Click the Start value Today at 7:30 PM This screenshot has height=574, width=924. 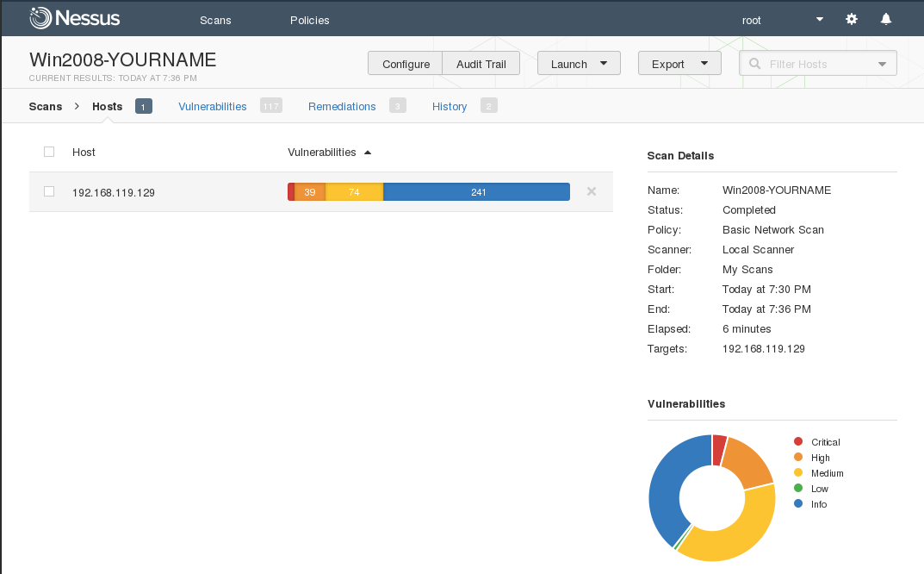click(x=766, y=289)
